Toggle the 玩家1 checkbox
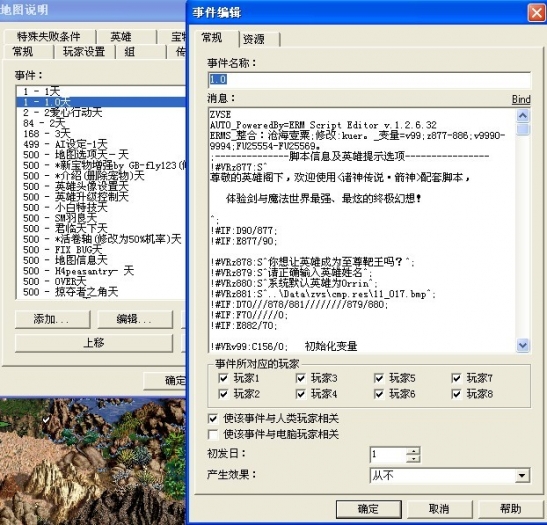The width and height of the screenshot is (547, 525). point(223,378)
